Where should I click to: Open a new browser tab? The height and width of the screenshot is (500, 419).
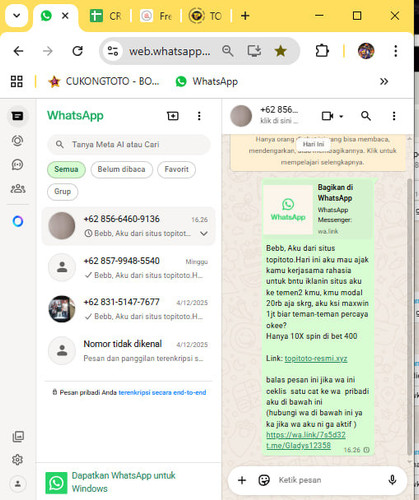point(245,16)
